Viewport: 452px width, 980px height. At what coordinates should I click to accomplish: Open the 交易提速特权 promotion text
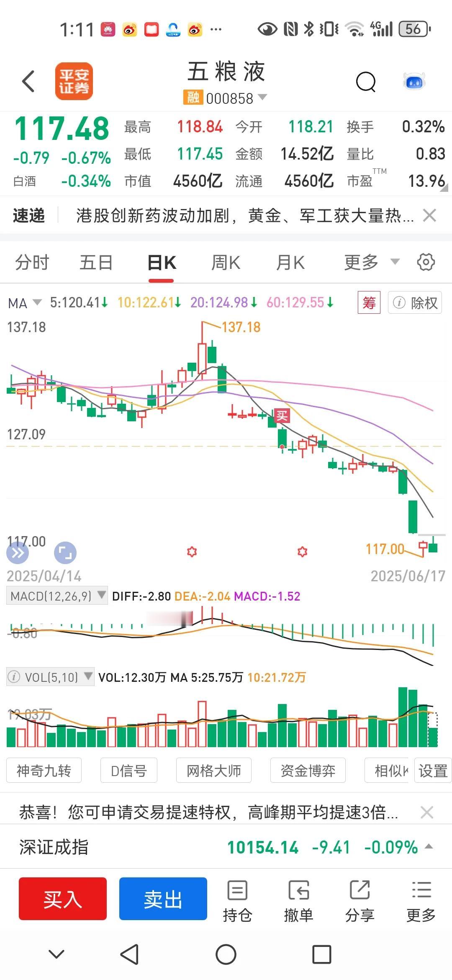208,812
